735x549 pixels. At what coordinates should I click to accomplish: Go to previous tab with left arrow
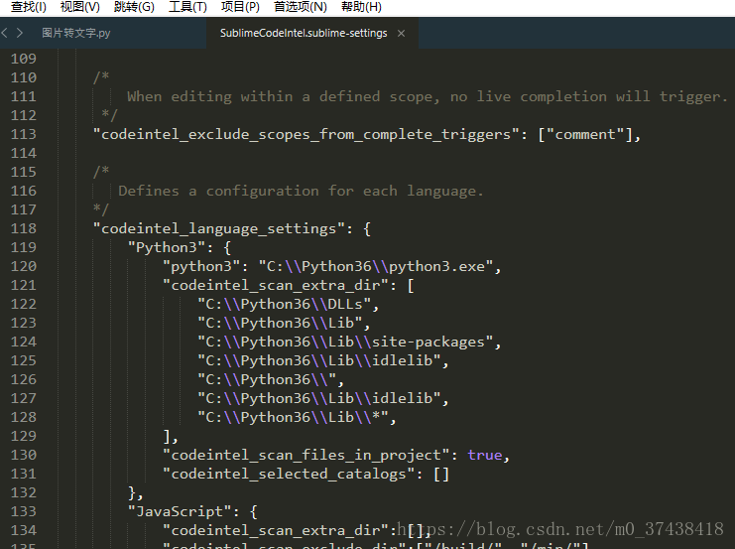(x=5, y=33)
